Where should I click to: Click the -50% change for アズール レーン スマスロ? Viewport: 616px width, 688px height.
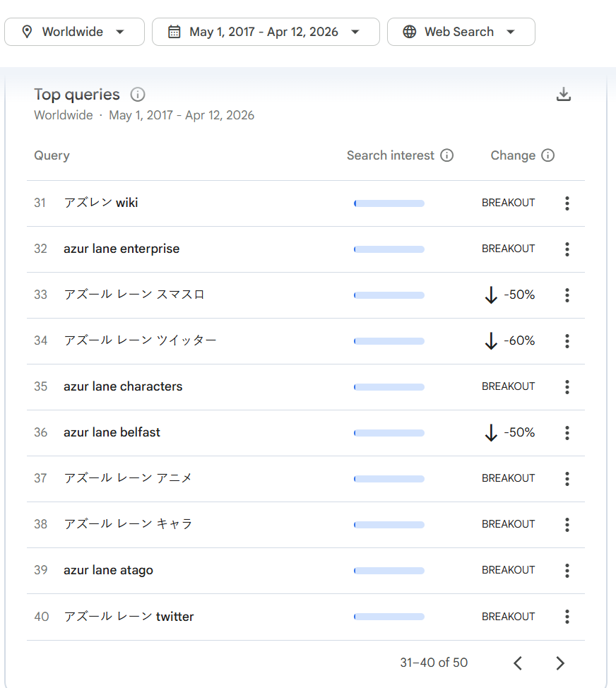(510, 295)
